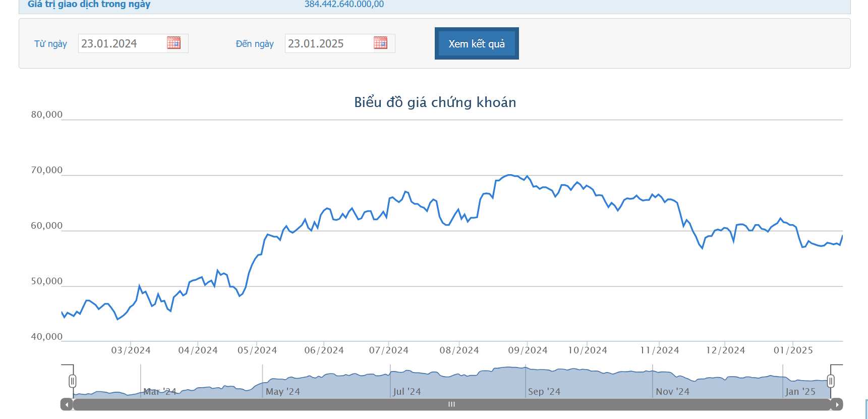Click the Jan '25 navigator marker
868x419 pixels.
click(800, 392)
